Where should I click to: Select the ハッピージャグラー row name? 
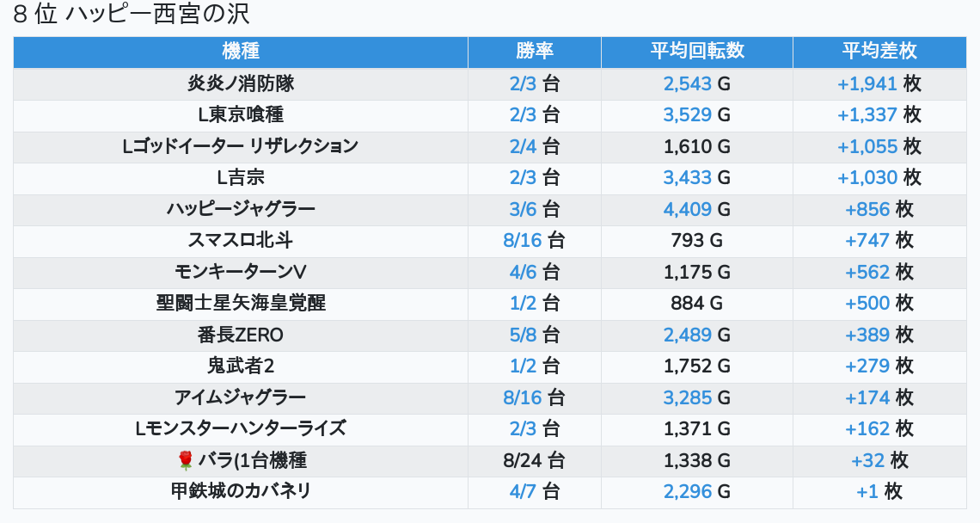pos(241,209)
